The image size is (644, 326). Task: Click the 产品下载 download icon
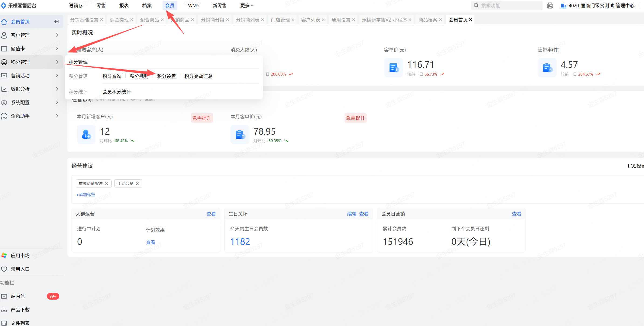(4, 310)
